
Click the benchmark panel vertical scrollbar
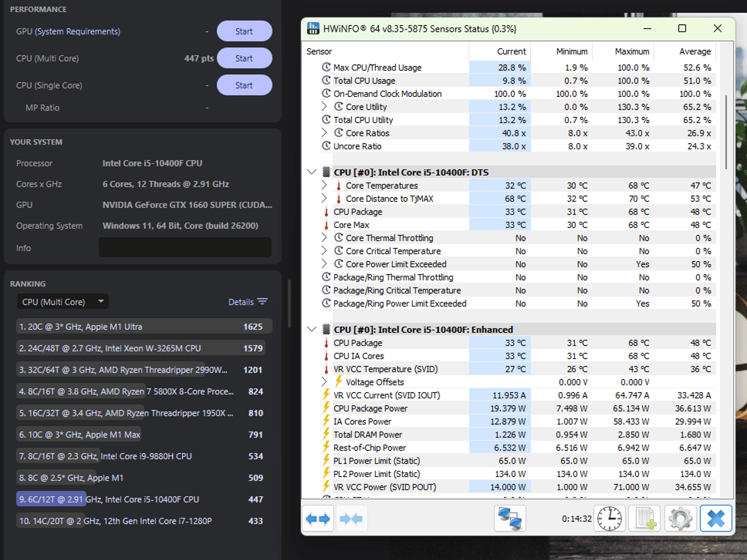click(289, 303)
